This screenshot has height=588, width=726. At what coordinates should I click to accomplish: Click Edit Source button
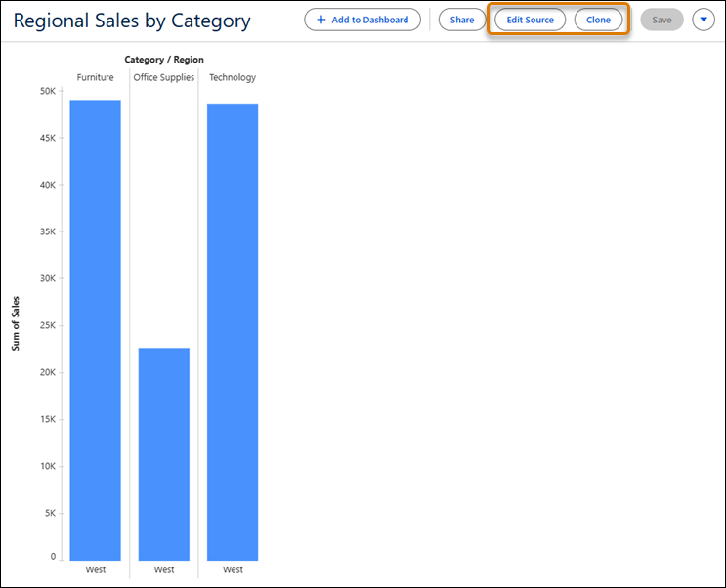(x=530, y=20)
